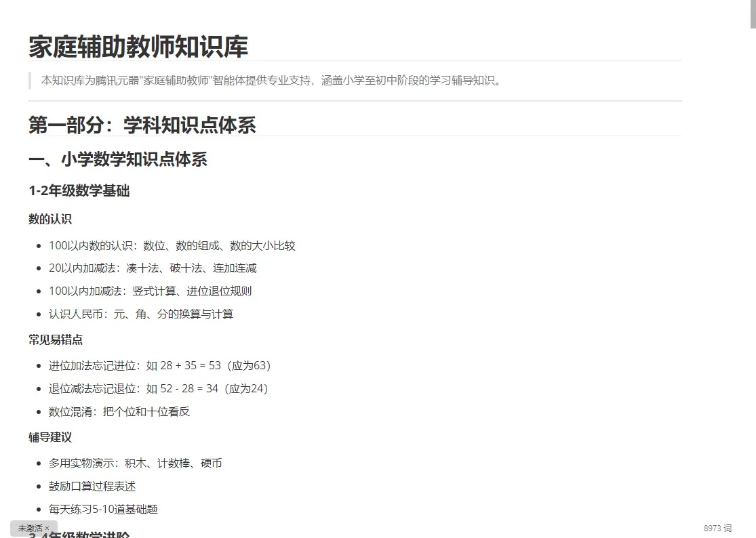Viewport: 756px width, 538px height.
Task: Click the 第一部分：学科知识点体系 heading
Action: [x=142, y=125]
